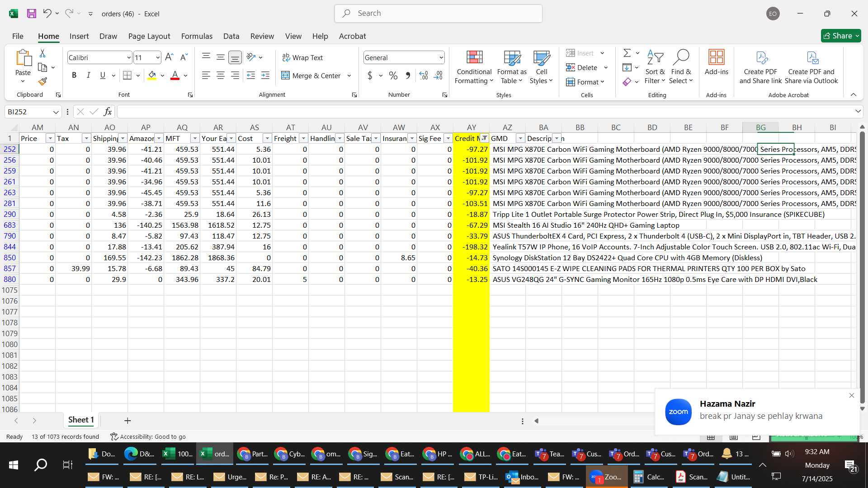The height and width of the screenshot is (488, 868).
Task: Increase font size with the larger A icon
Action: 169,57
